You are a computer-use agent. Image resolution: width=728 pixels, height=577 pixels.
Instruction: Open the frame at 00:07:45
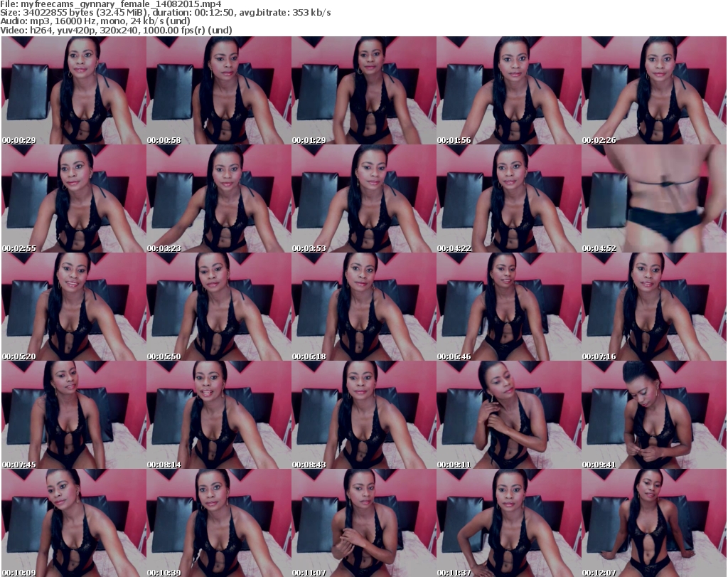click(x=74, y=415)
